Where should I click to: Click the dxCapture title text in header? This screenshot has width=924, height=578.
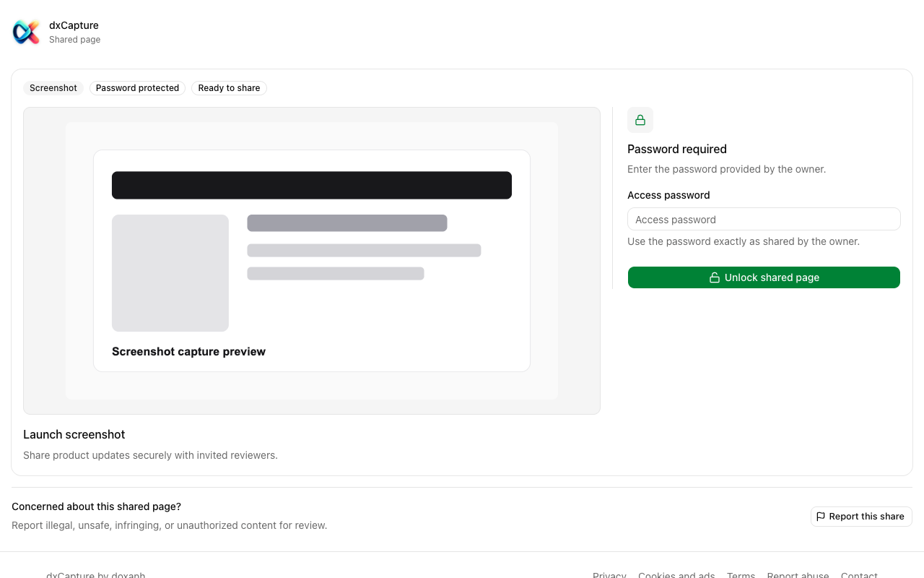[74, 25]
